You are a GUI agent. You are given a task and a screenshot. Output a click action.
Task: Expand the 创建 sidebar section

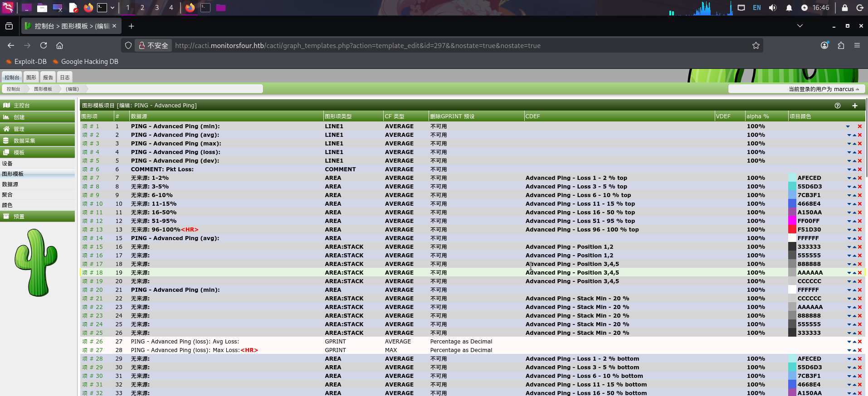point(38,117)
